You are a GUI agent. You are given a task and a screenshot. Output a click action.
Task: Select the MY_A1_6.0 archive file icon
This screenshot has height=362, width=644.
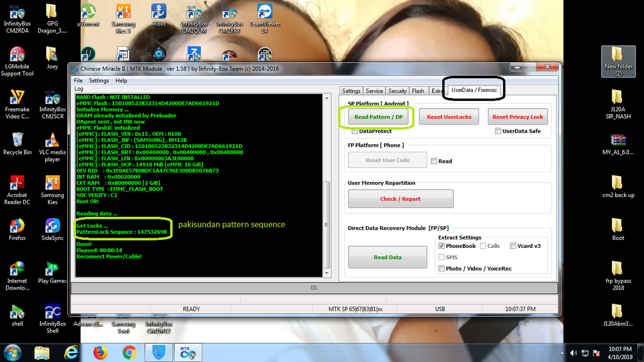[618, 143]
